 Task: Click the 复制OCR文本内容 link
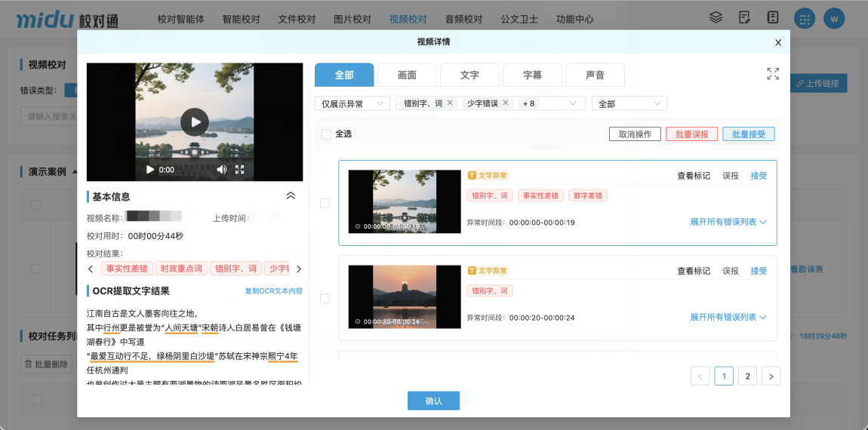273,291
